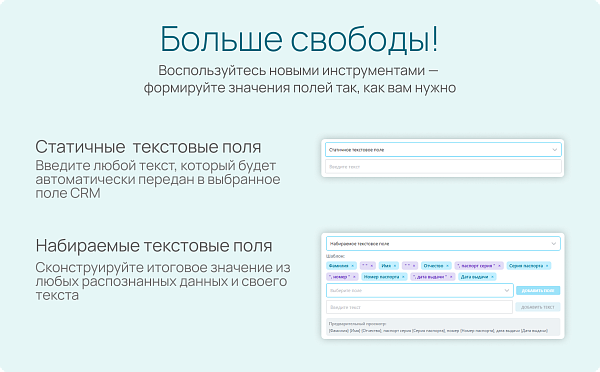600x372 pixels.
Task: Delete the Номер паспорта tag with its x
Action: pos(403,277)
